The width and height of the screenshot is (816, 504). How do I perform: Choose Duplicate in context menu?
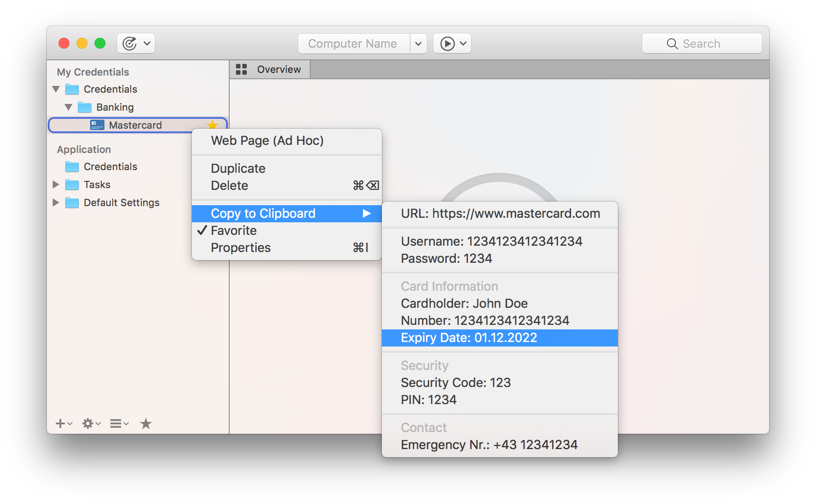tap(287, 168)
